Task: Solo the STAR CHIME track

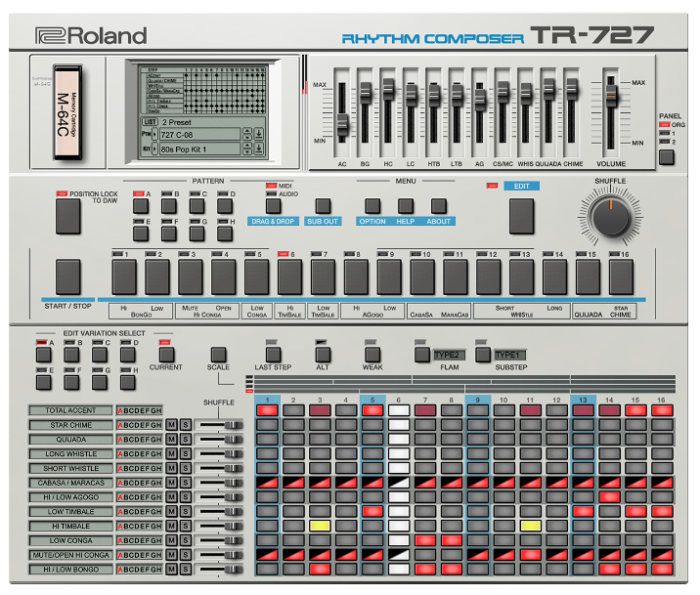Action: 186,425
